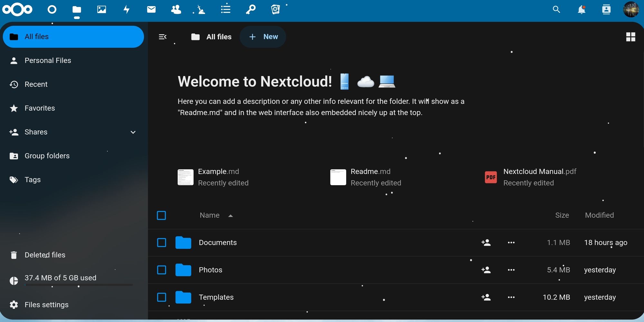644x322 pixels.
Task: Open Deleted files
Action: coord(73,255)
